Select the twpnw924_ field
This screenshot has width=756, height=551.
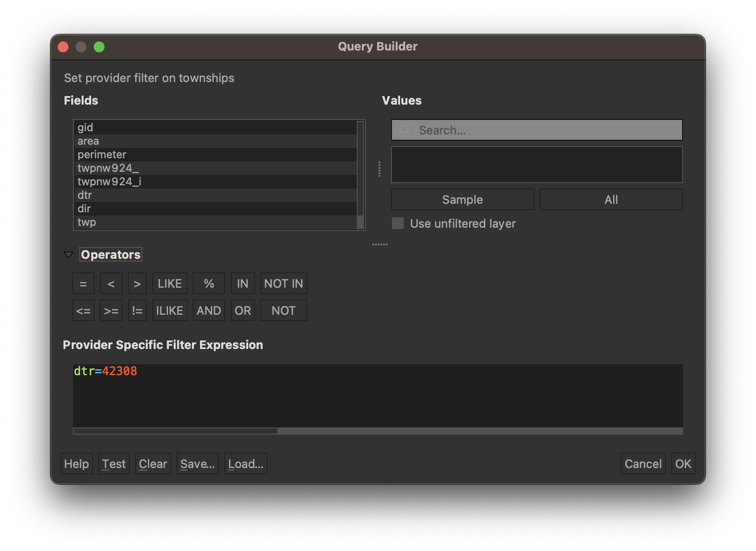coord(215,168)
